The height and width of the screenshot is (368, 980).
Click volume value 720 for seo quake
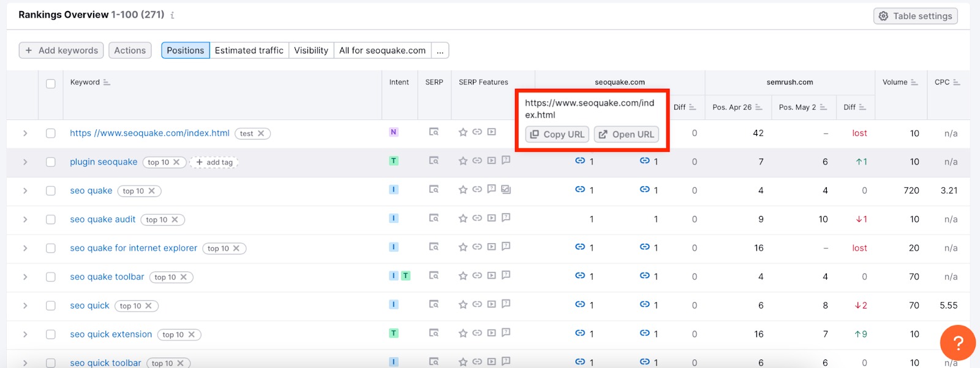pos(911,191)
